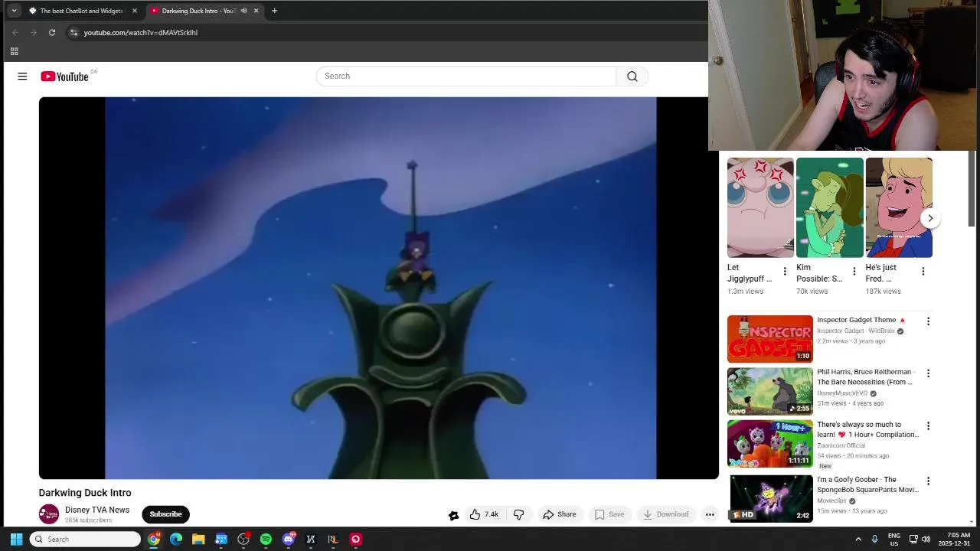Open The Bare Necessities video thumbnail
Image resolution: width=980 pixels, height=551 pixels.
click(770, 391)
